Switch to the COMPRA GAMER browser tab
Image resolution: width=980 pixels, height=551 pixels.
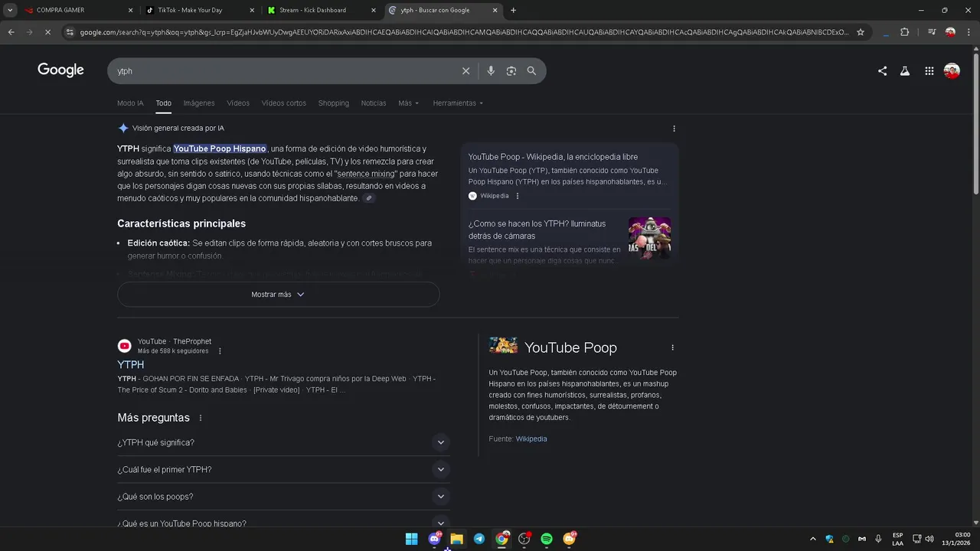(x=78, y=10)
